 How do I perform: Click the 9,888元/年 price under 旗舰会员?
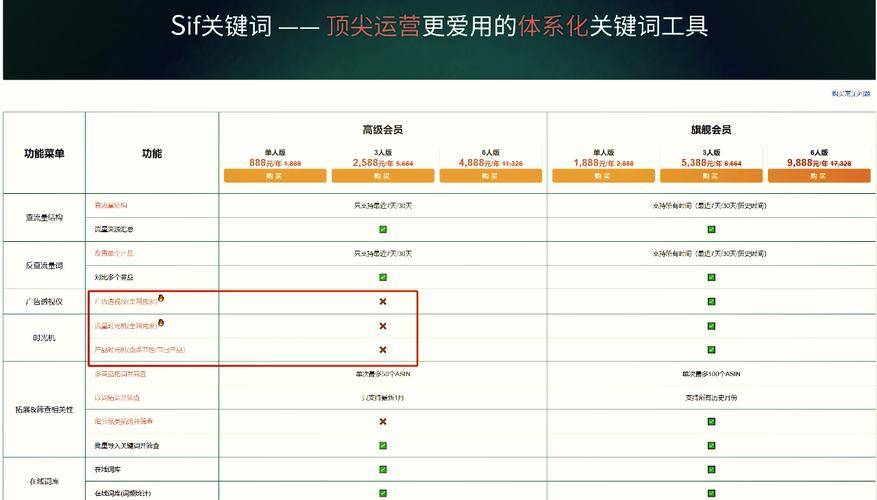click(810, 163)
